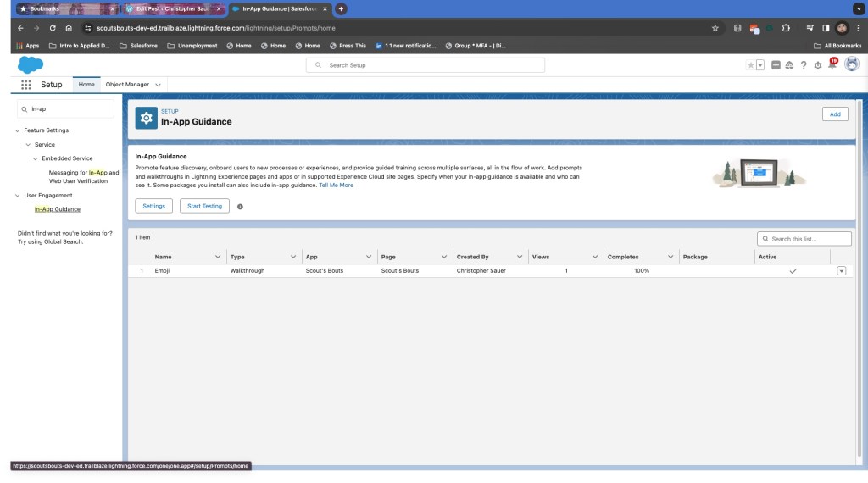868x483 pixels.
Task: Open row actions dropdown for Emoji walkthrough
Action: tap(841, 271)
